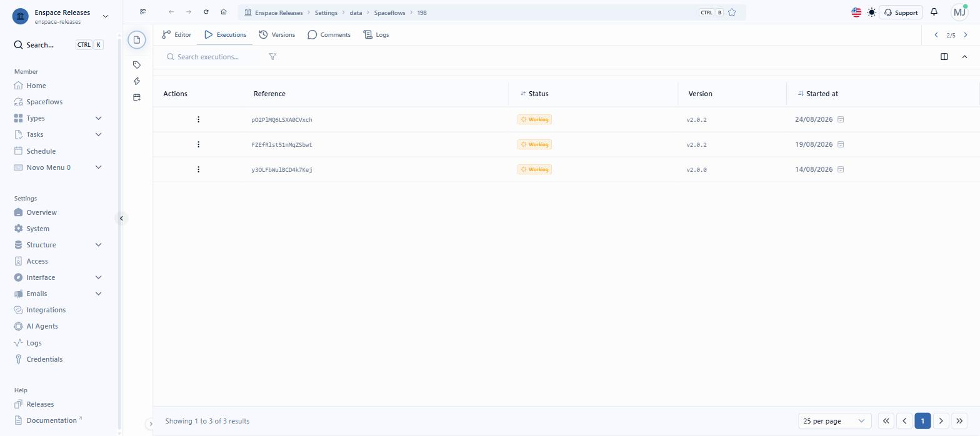The height and width of the screenshot is (436, 980).
Task: Click the calendar icon next to 14/08/2026
Action: 841,169
